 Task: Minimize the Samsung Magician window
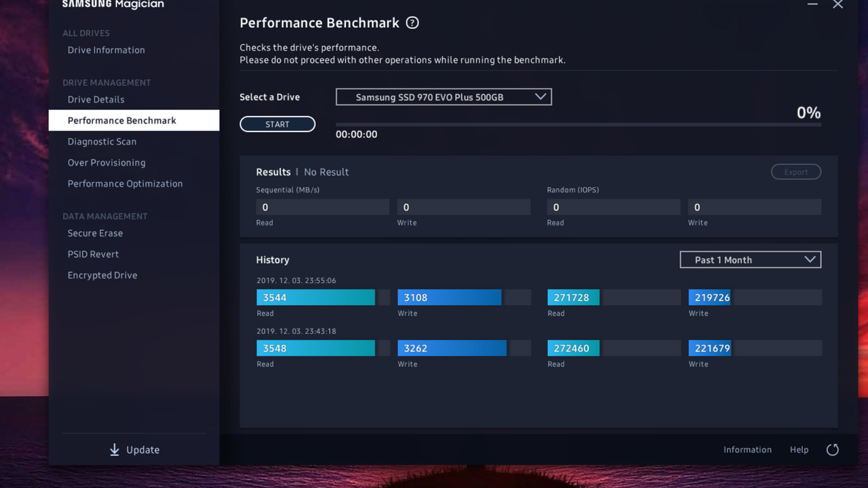click(812, 4)
